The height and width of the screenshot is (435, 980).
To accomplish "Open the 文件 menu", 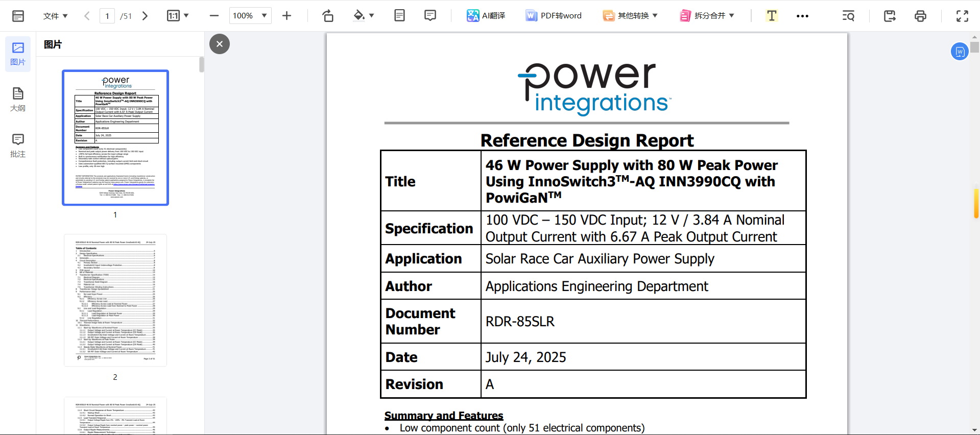I will coord(55,16).
